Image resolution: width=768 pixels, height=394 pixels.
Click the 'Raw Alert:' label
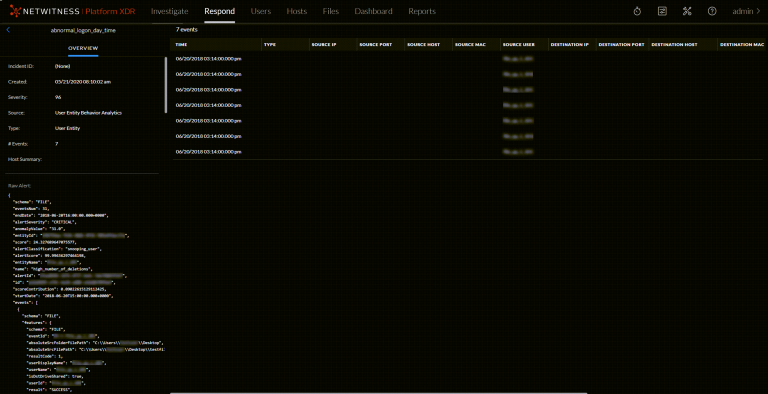20,186
